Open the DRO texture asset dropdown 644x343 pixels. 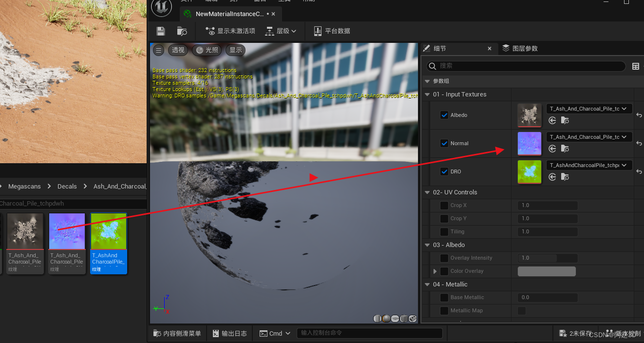(589, 165)
